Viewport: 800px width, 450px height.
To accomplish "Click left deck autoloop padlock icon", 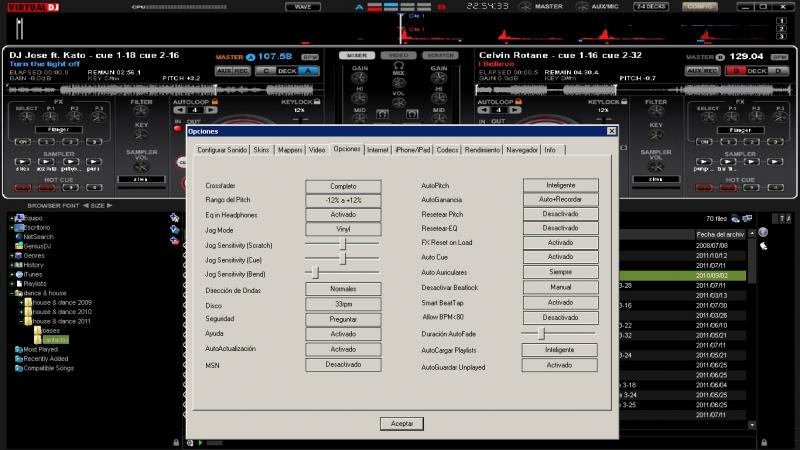I will pos(215,102).
